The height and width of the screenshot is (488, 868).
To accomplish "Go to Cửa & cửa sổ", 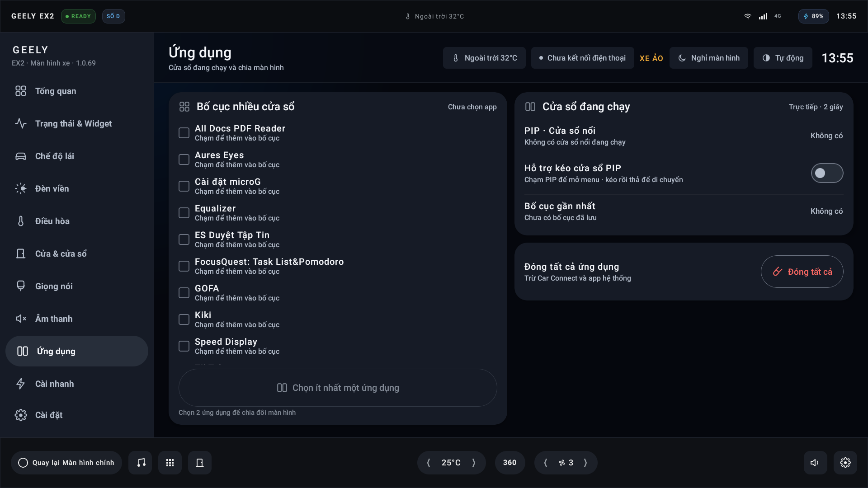I will tap(77, 253).
